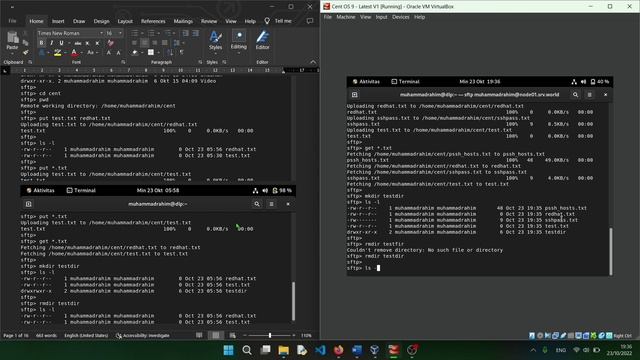
Task: Open hamburger menu in VM terminal header
Action: pos(589,95)
